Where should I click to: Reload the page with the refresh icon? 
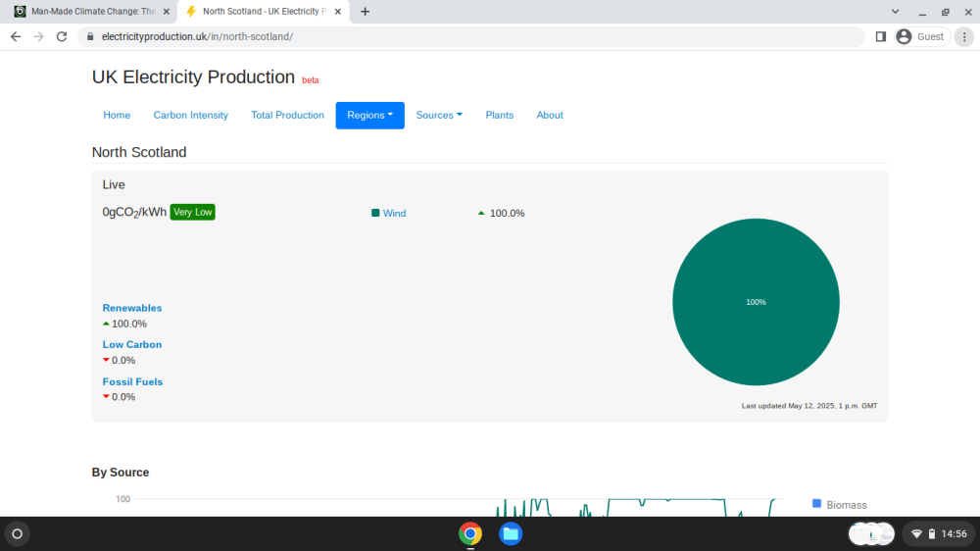point(61,37)
